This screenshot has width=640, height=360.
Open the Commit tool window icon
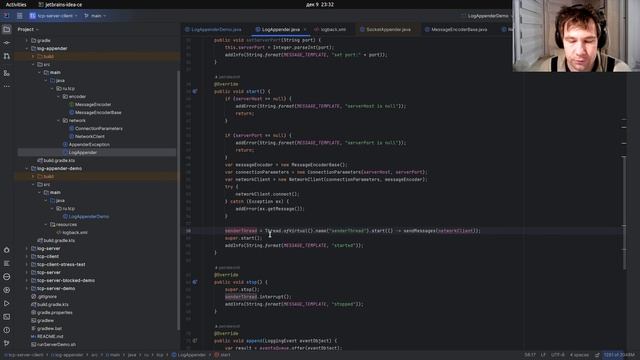coord(7,42)
